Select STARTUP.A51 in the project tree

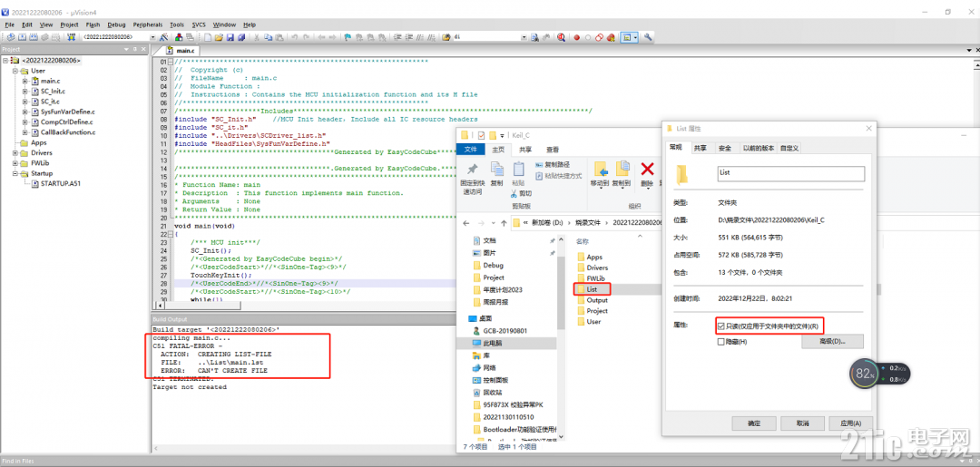click(x=61, y=183)
